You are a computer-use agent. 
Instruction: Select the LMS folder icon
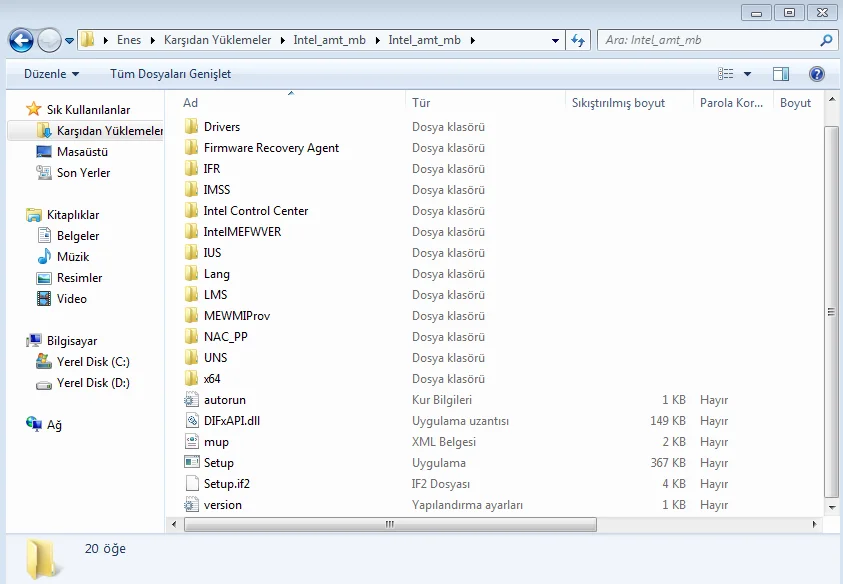click(191, 294)
